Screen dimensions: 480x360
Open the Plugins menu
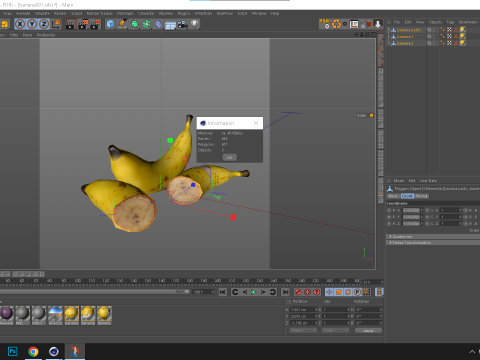tap(184, 13)
